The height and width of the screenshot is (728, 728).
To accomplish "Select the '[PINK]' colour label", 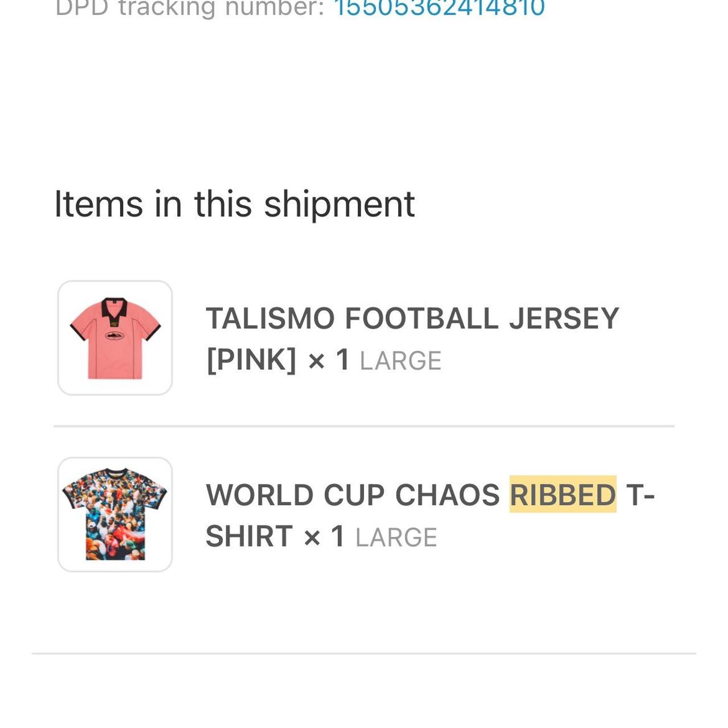I will coord(251,360).
